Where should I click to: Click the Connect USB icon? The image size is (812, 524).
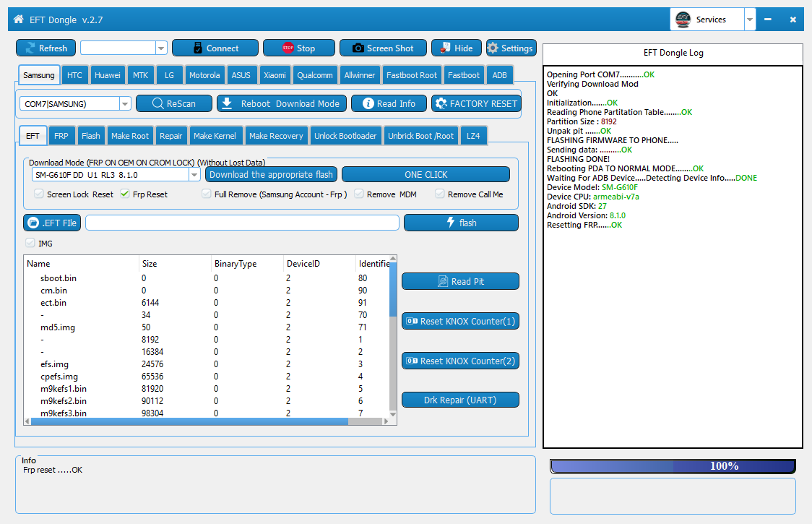[198, 48]
